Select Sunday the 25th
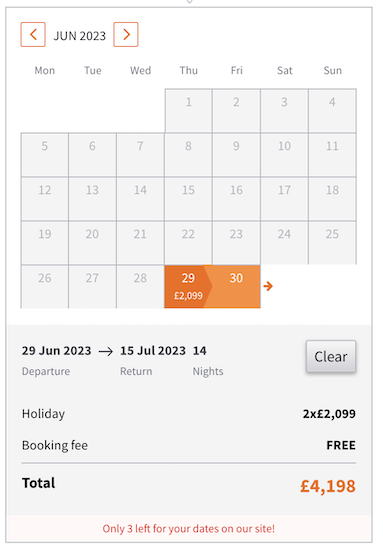Viewport: 383px width, 551px height. (x=332, y=243)
